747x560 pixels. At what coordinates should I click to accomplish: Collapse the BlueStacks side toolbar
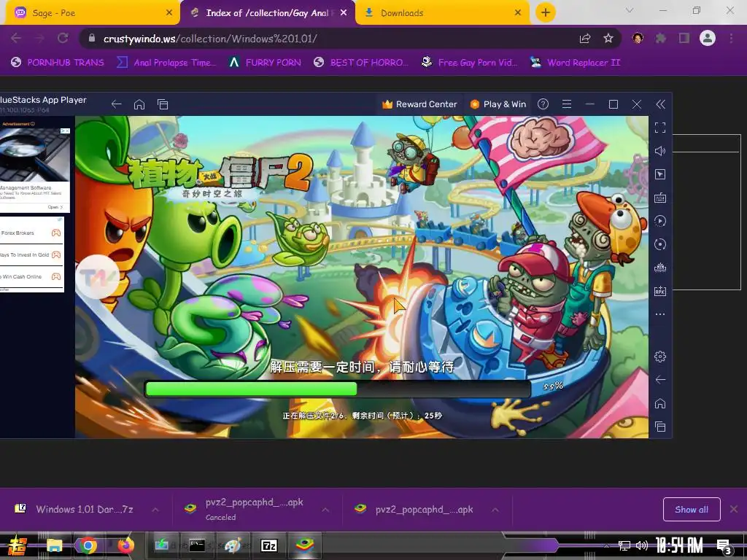(x=660, y=104)
